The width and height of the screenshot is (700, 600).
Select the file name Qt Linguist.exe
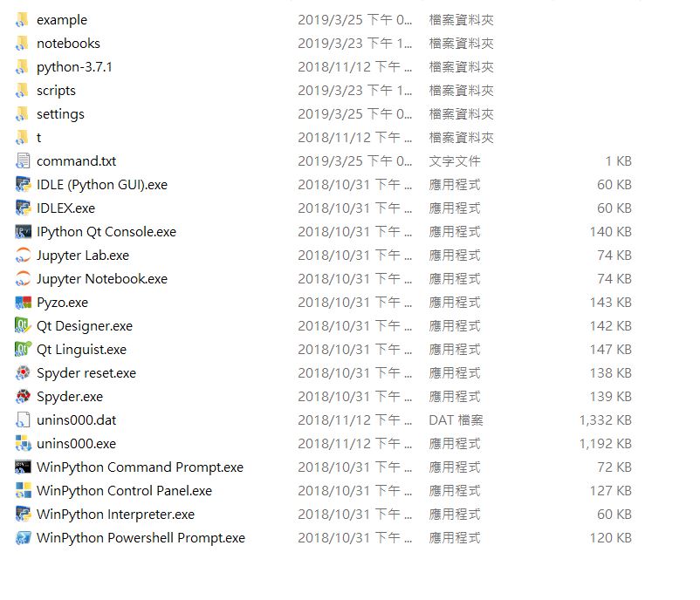point(81,350)
